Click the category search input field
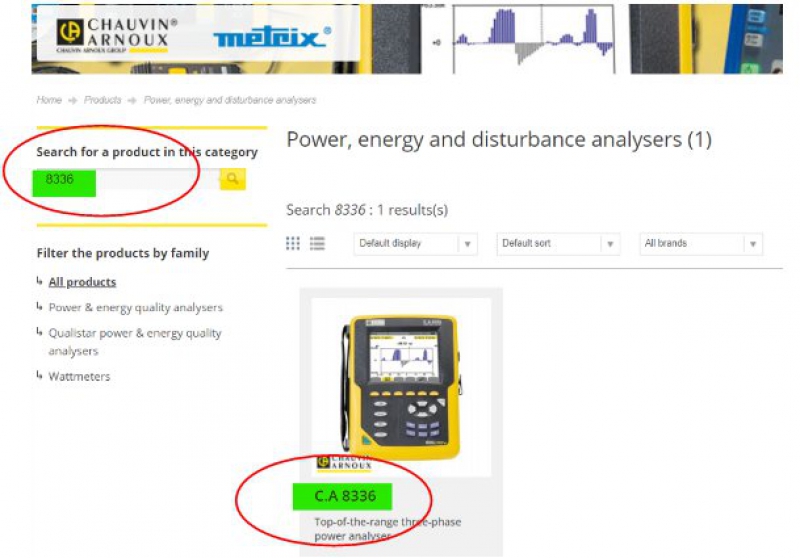Viewport: 800px width, 558px height. click(x=128, y=179)
